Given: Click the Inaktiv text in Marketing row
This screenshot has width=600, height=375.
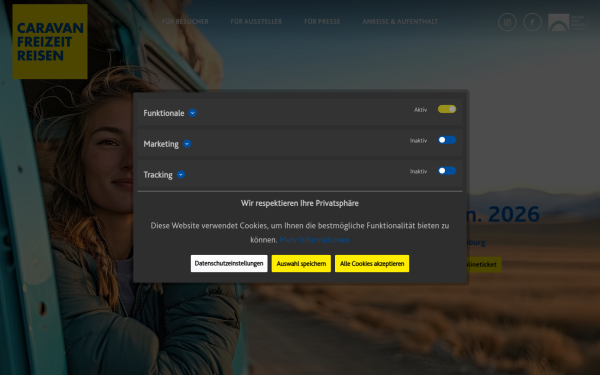Looking at the screenshot, I should 418,140.
